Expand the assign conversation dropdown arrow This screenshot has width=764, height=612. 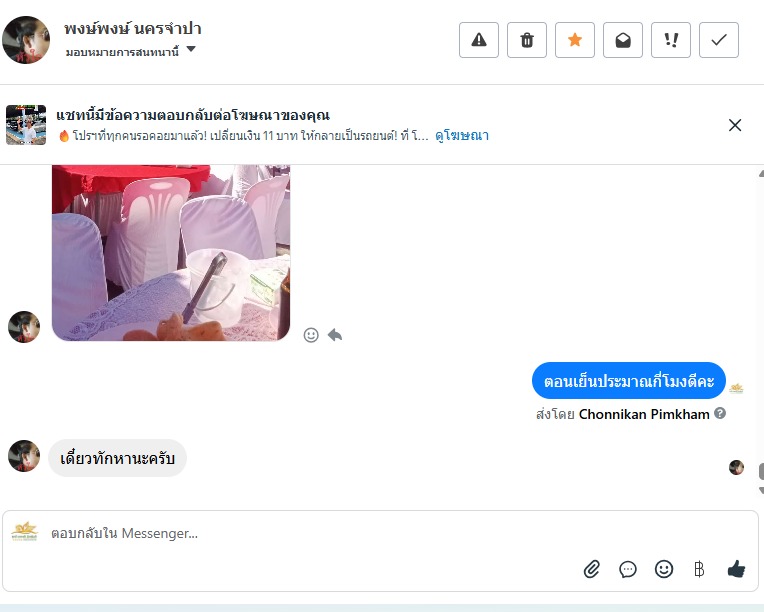point(191,49)
